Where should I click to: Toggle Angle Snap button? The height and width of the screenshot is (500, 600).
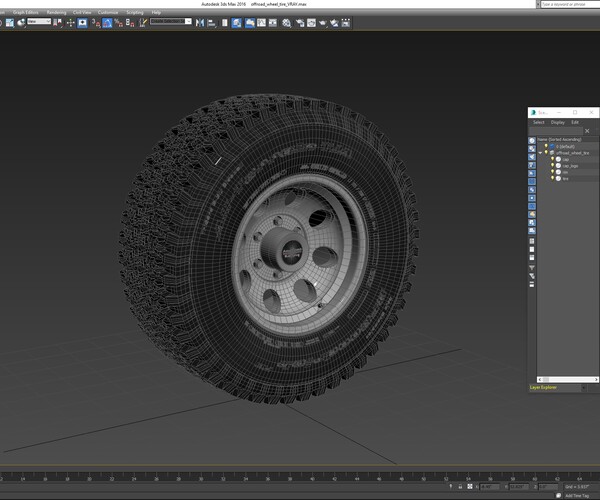coord(107,23)
